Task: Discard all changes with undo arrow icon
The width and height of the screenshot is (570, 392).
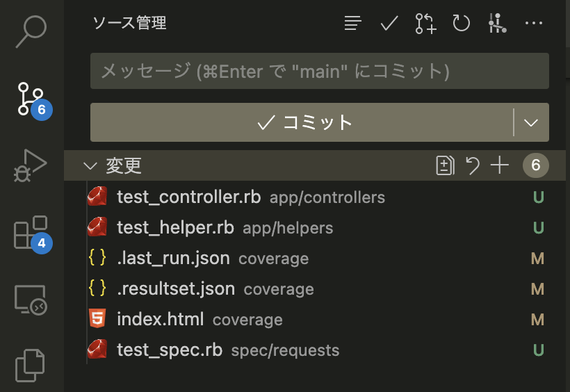Action: [x=473, y=165]
